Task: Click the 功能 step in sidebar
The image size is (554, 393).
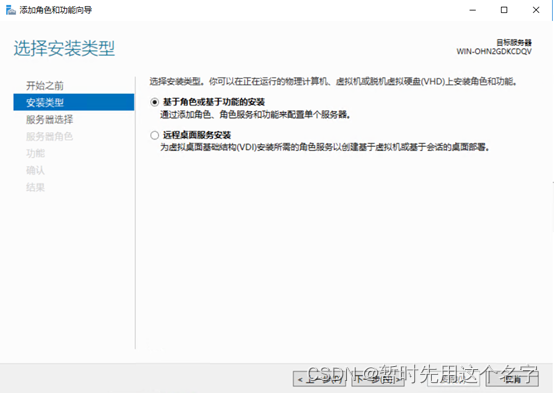Action: tap(35, 153)
